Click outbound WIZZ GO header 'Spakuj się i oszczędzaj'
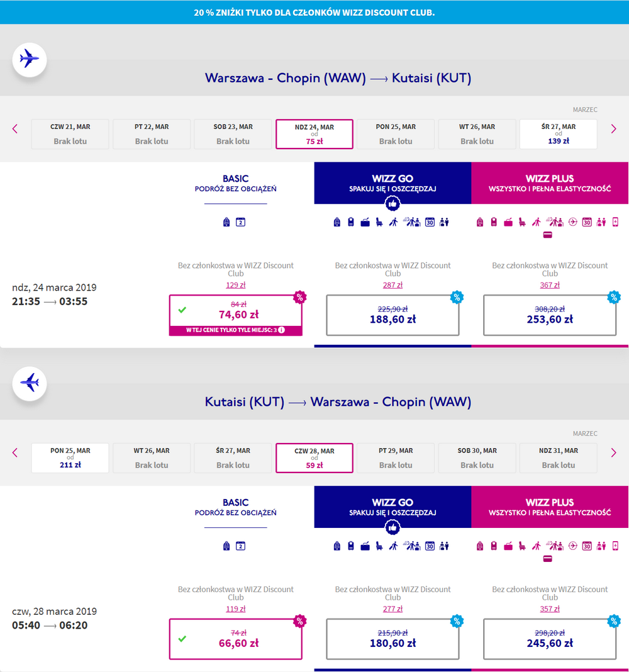The width and height of the screenshot is (629, 672). point(392,183)
